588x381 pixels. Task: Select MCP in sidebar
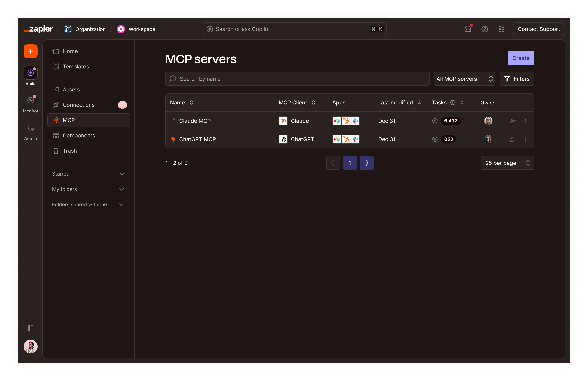[x=89, y=120]
